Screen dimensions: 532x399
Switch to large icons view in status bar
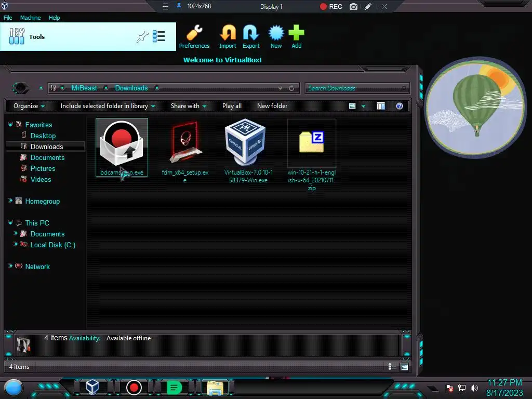click(404, 367)
